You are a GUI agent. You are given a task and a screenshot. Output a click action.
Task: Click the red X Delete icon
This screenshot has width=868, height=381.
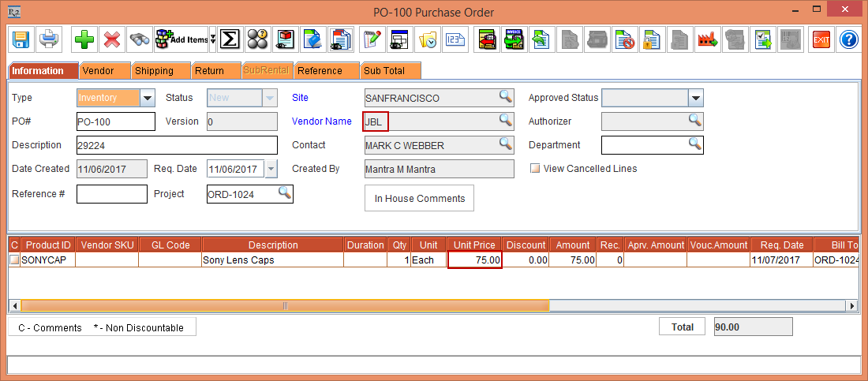(112, 39)
